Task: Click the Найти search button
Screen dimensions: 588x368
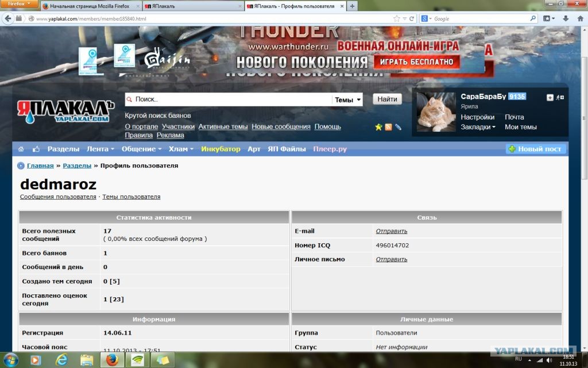Action: (387, 99)
